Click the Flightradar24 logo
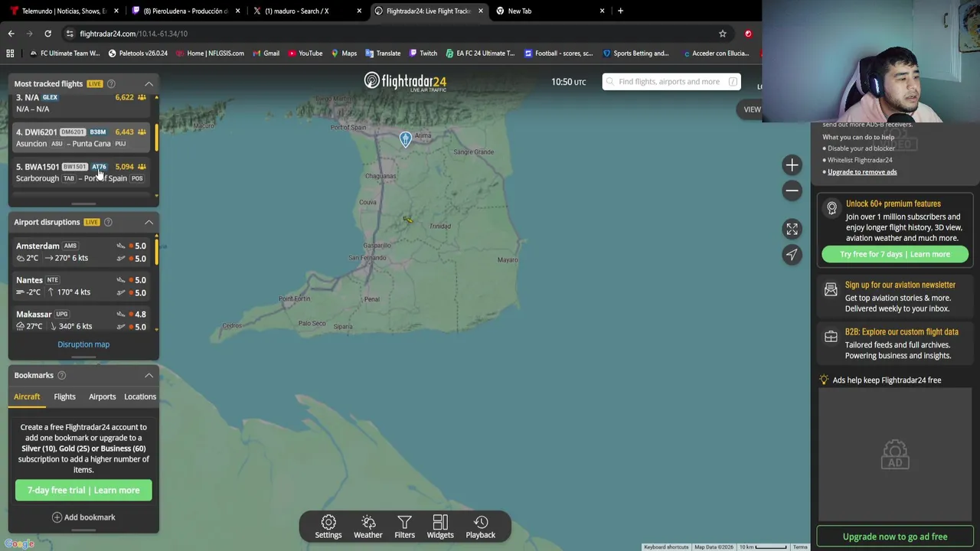980x551 pixels. coord(405,81)
